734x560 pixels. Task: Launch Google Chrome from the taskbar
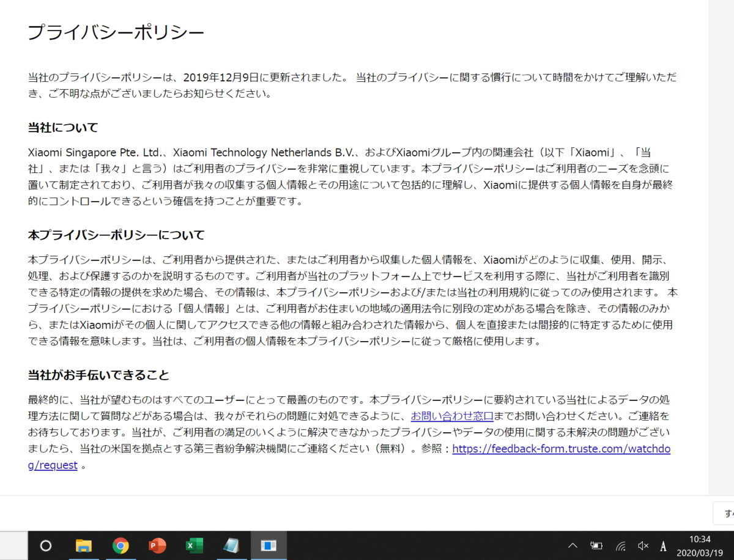[x=120, y=545]
